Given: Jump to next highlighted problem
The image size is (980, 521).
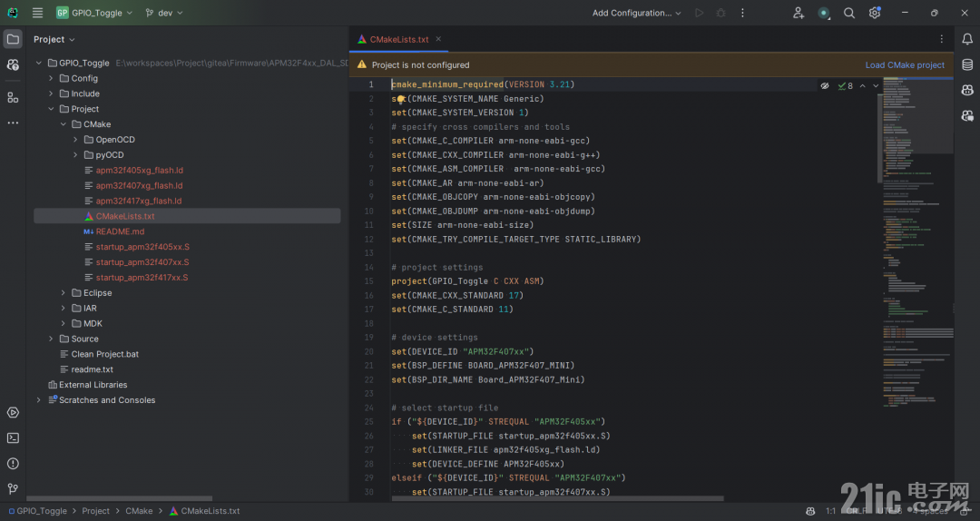Looking at the screenshot, I should [876, 85].
